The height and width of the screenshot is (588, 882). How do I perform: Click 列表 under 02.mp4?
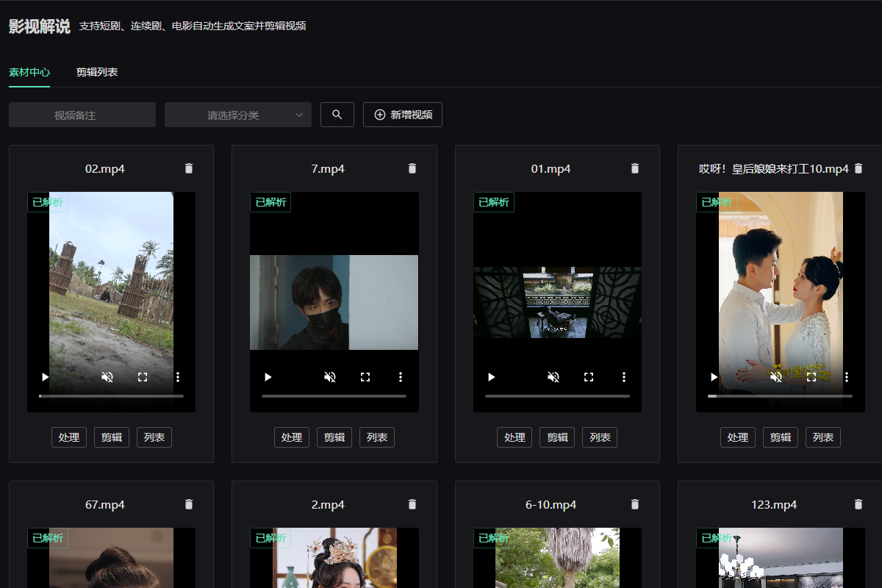154,437
